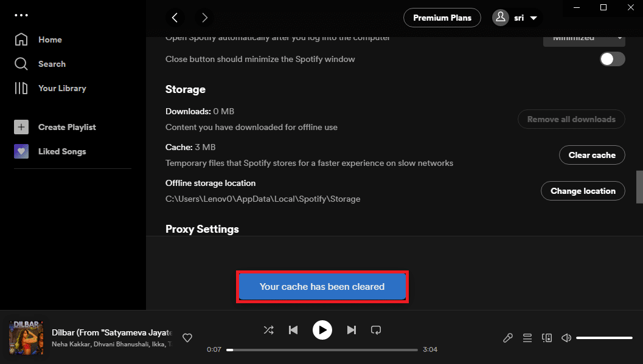Maximize the Spotify window
Screen dimensions: 643x364
(x=603, y=7)
